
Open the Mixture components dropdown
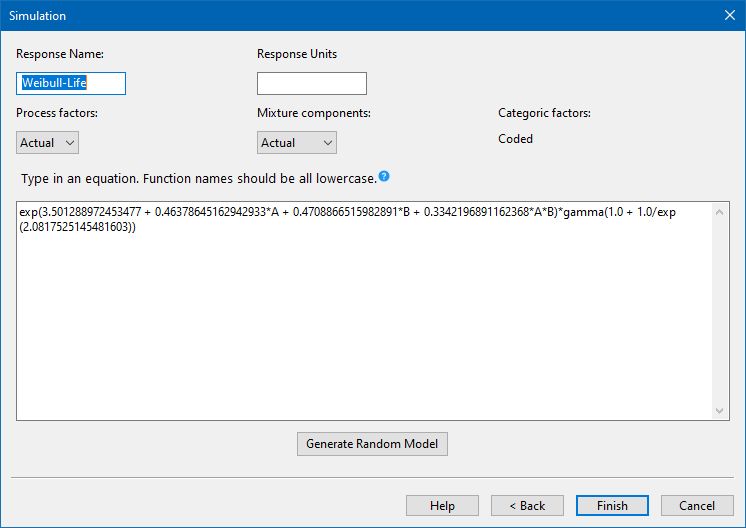[x=297, y=143]
